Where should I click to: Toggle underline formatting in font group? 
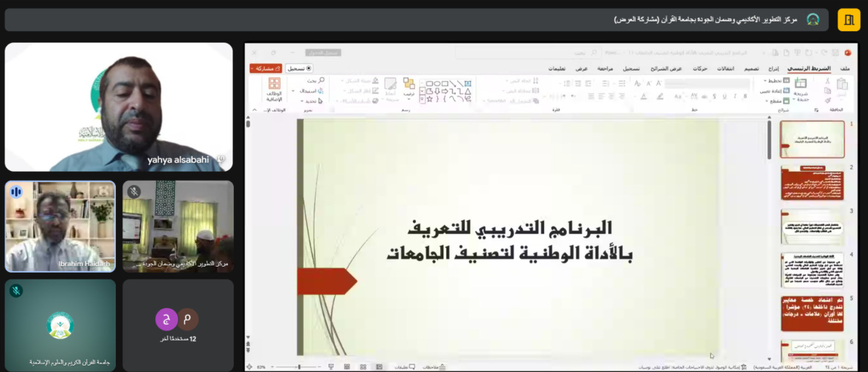724,97
